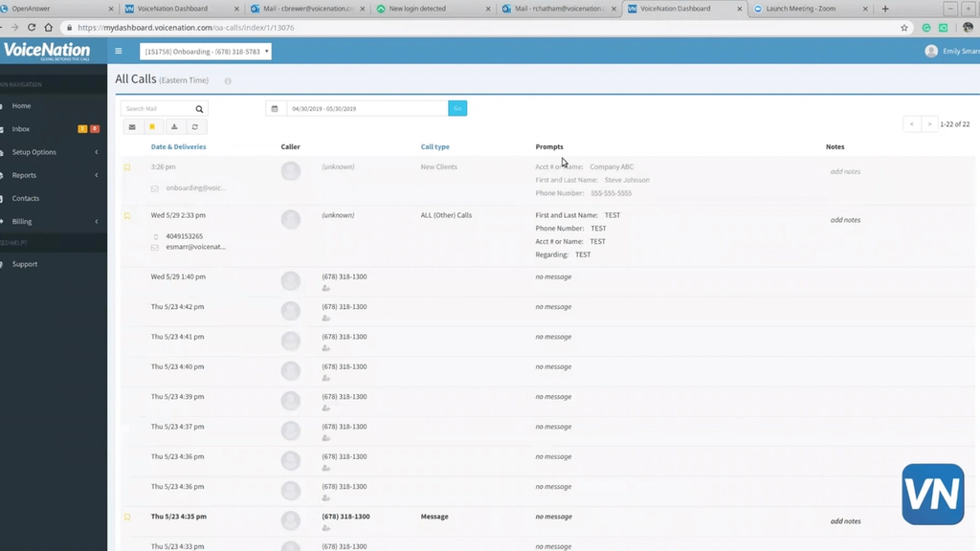980x551 pixels.
Task: Click caller avatar for the 3:26 pm call
Action: click(291, 170)
